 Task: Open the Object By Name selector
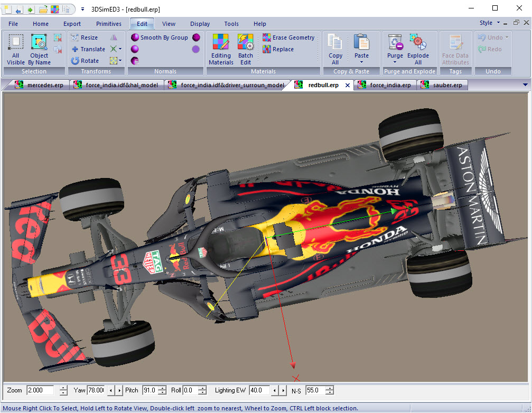[x=39, y=50]
